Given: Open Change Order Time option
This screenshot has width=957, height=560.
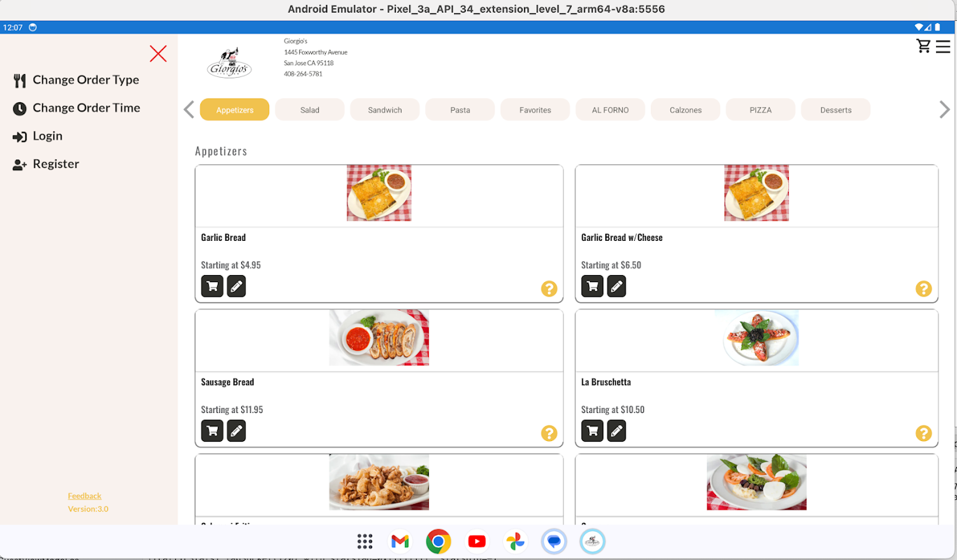Looking at the screenshot, I should 76,108.
